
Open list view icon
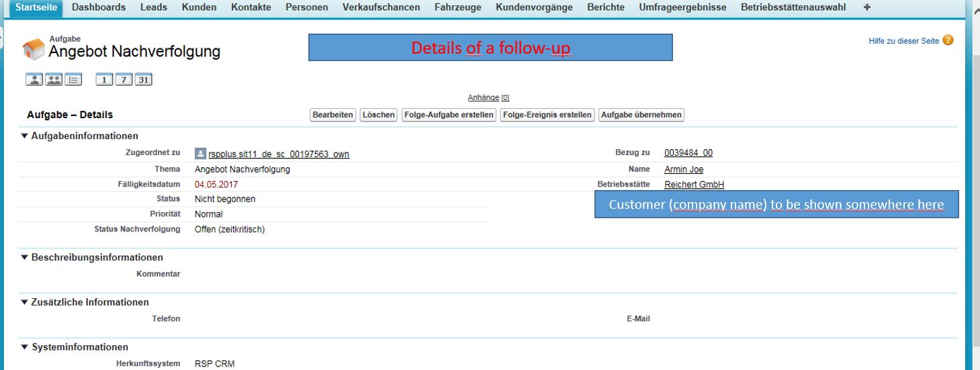73,80
